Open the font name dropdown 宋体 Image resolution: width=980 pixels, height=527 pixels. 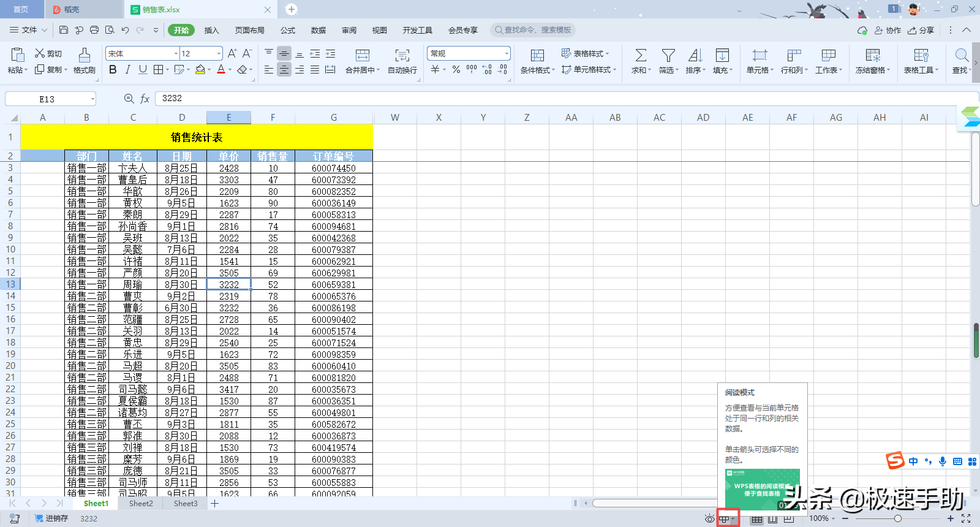176,54
